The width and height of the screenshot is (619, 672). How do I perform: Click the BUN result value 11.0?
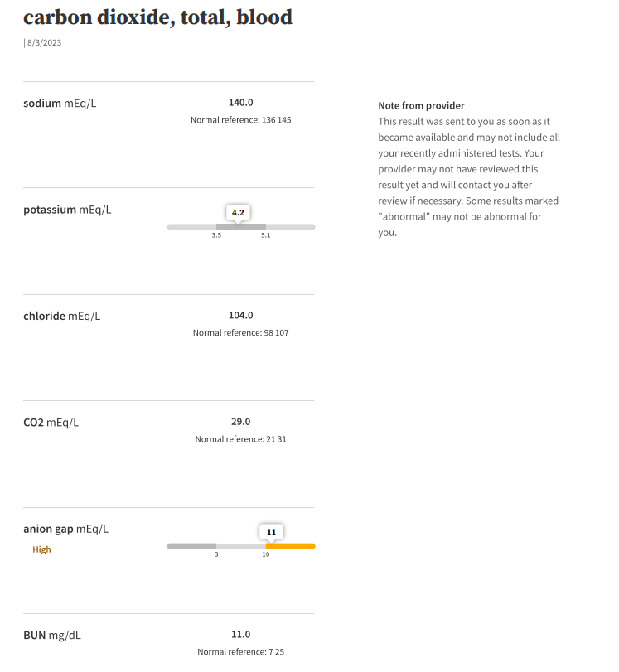pyautogui.click(x=240, y=635)
